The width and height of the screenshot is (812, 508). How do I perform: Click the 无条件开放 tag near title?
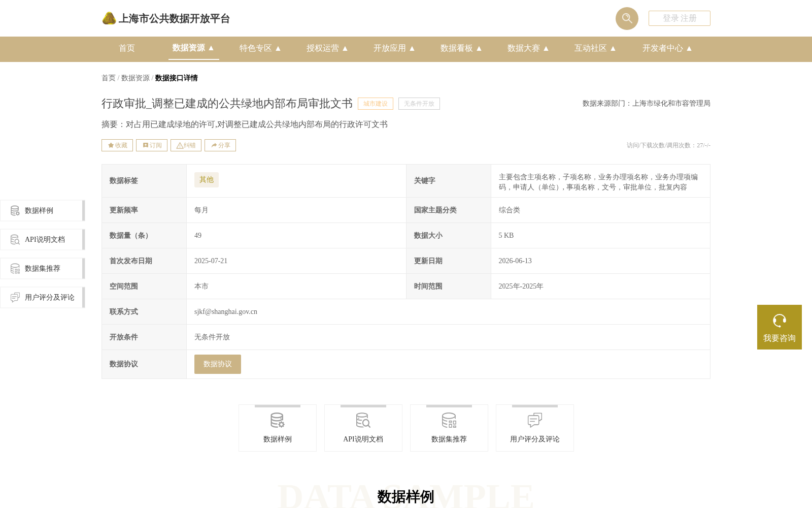(x=419, y=104)
